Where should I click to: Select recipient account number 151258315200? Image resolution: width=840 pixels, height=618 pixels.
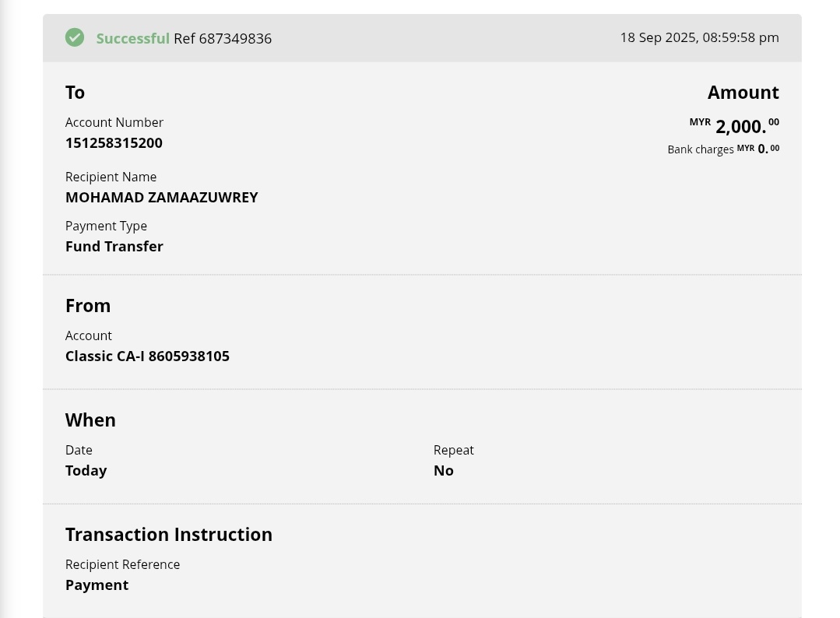coord(114,143)
